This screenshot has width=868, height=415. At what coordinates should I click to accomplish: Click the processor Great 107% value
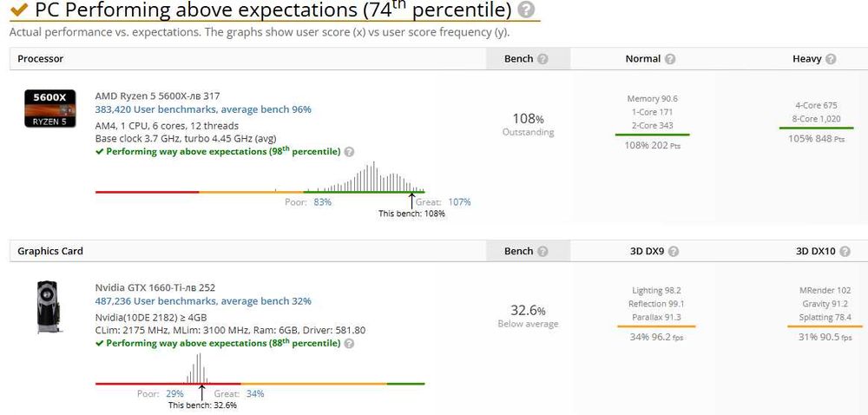click(x=459, y=202)
